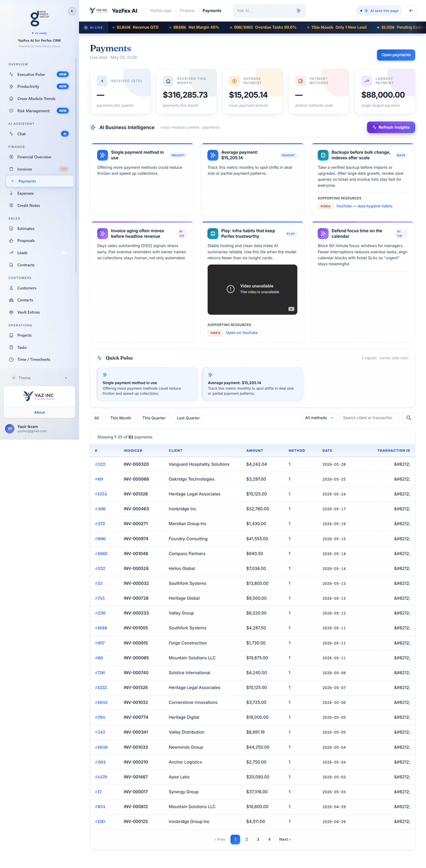This screenshot has height=868, width=426.
Task: Click the sparkle icon in Ask AI box
Action: [298, 11]
